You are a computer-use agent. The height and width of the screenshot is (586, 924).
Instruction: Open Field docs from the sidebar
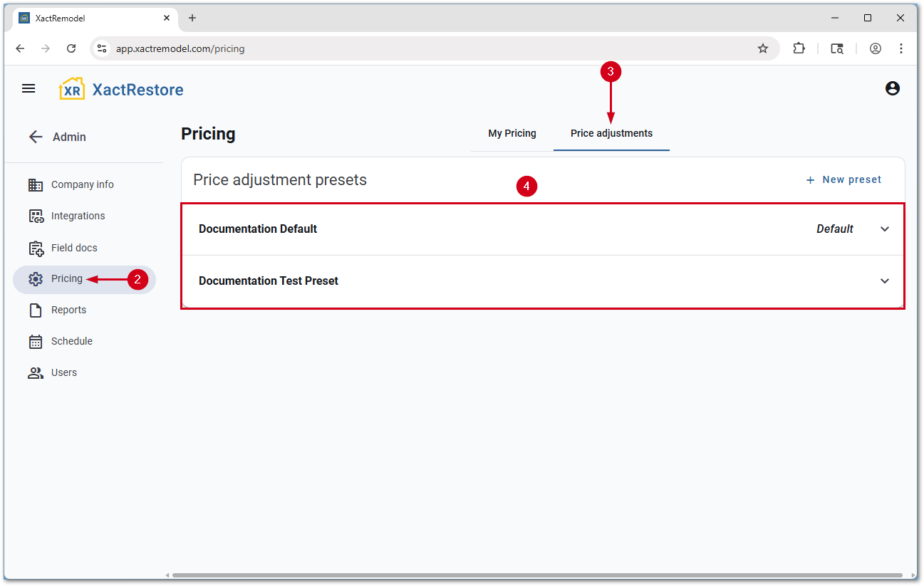click(74, 248)
